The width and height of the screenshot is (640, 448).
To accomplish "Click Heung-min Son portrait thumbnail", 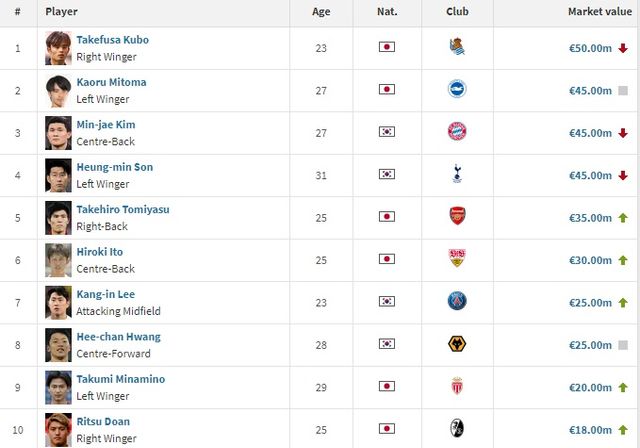I will tap(58, 175).
